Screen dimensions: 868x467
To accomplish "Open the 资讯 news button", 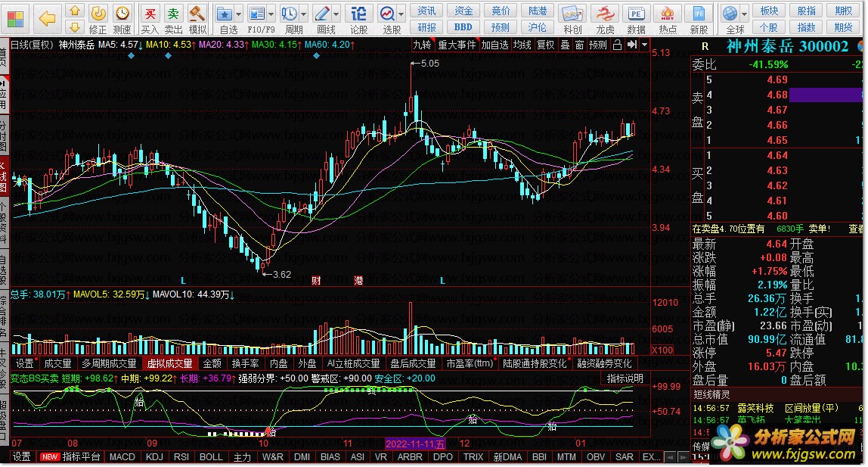I will [x=426, y=11].
